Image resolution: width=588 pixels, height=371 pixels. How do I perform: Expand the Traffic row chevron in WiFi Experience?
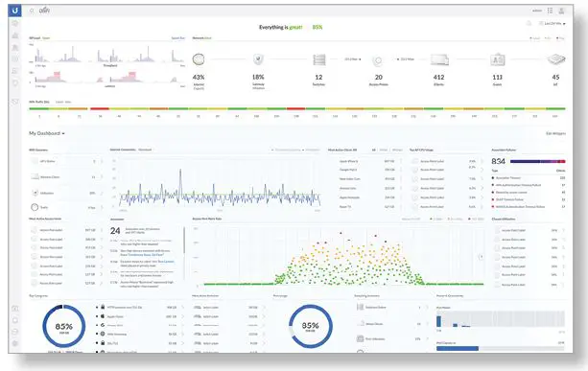tap(102, 207)
